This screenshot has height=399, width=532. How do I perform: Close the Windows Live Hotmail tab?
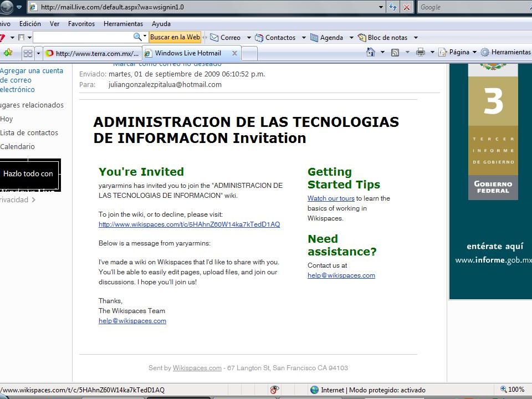234,53
